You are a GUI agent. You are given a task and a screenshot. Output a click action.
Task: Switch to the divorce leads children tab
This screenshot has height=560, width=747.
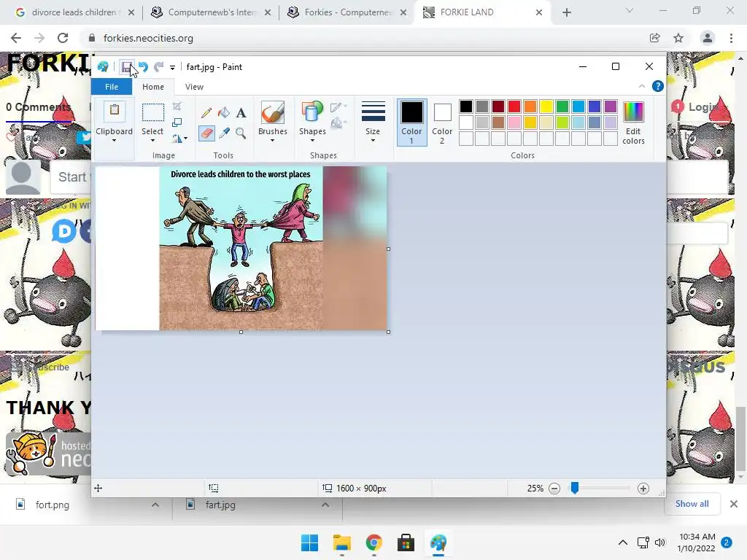74,12
